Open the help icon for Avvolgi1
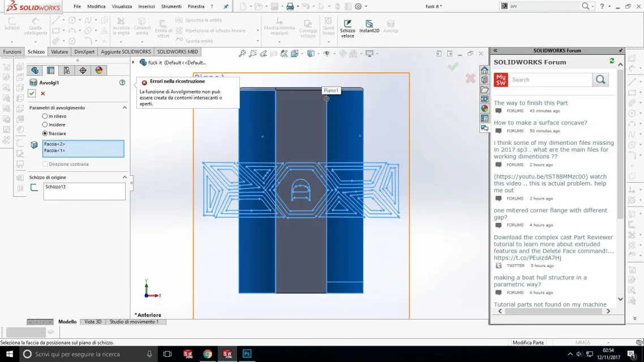The height and width of the screenshot is (362, 644). coord(122,83)
